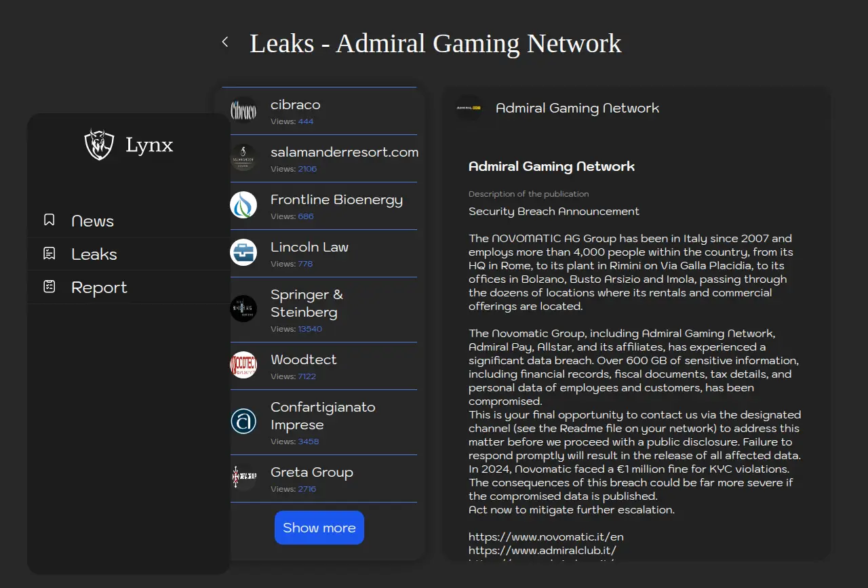Click the cibraco logo thumbnail
The image size is (868, 588).
(x=243, y=111)
